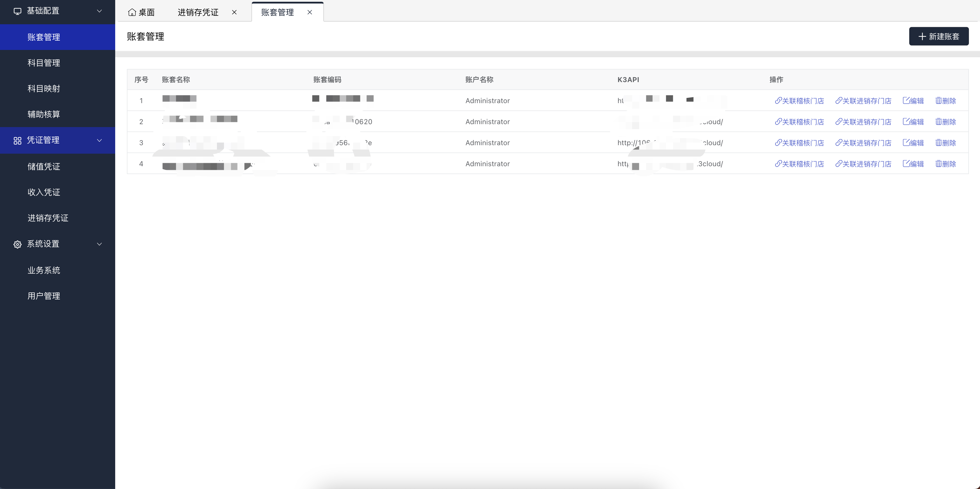
Task: Delete the account set in row 3
Action: [946, 143]
